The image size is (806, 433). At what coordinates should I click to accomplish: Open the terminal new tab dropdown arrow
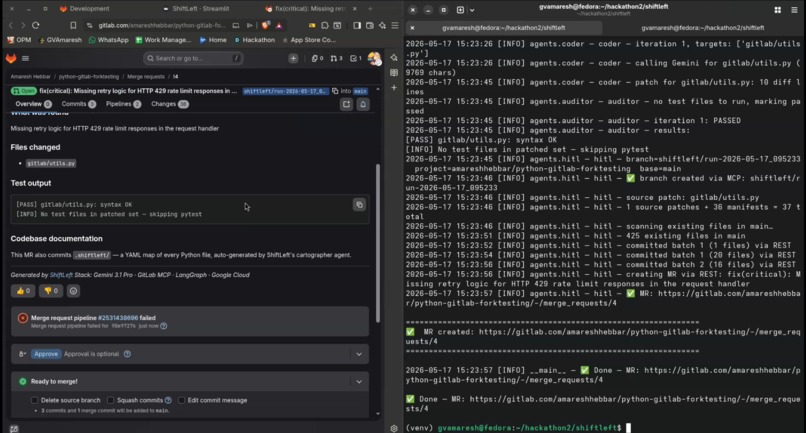(472, 10)
